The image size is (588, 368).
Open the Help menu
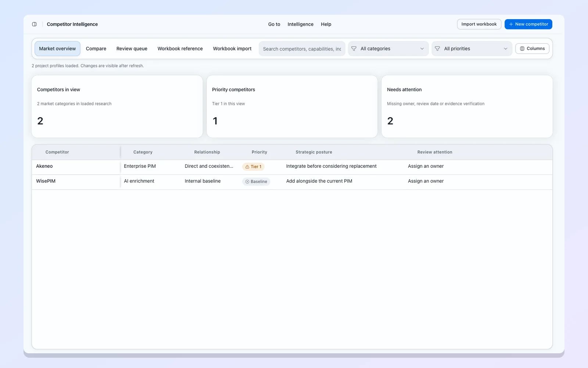[x=326, y=24]
